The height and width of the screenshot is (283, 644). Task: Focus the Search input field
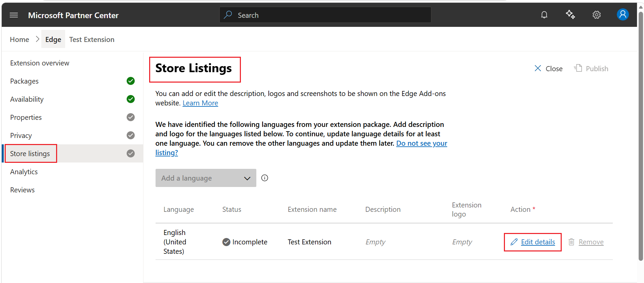click(325, 15)
